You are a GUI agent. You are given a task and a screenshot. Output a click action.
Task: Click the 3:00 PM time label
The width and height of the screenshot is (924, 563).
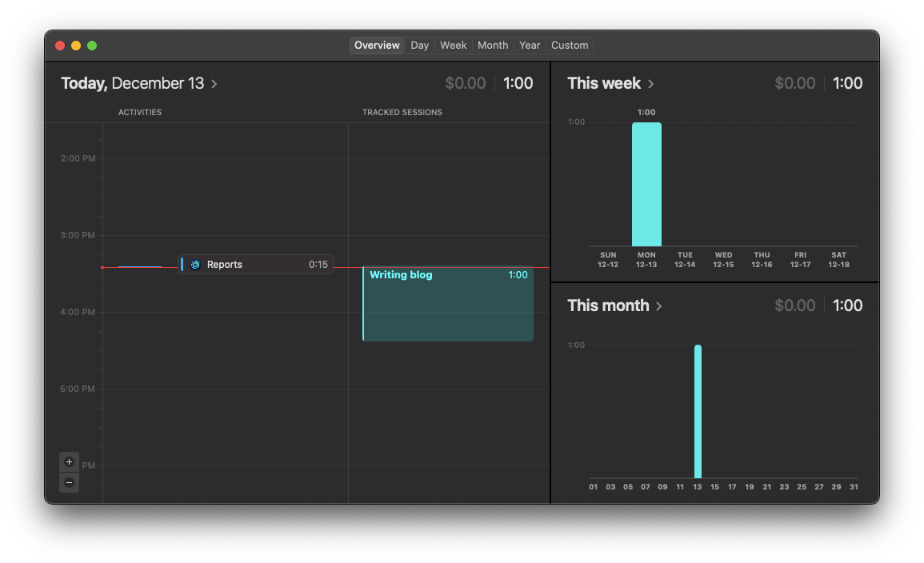click(78, 235)
